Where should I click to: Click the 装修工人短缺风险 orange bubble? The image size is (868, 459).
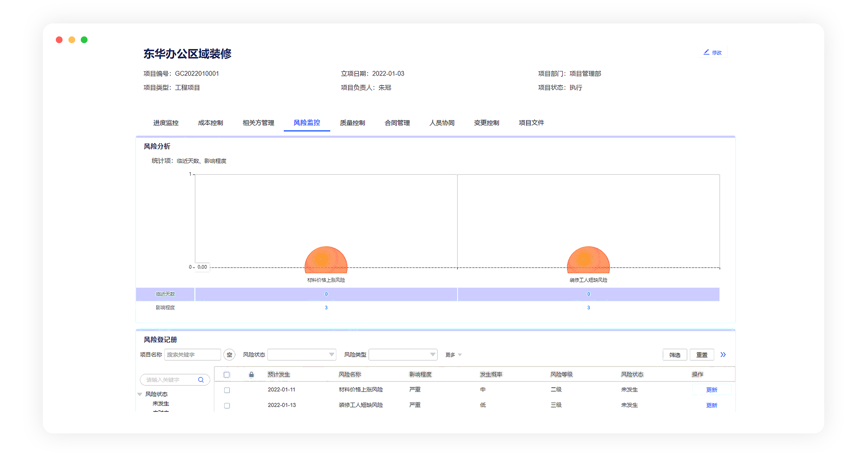[588, 260]
